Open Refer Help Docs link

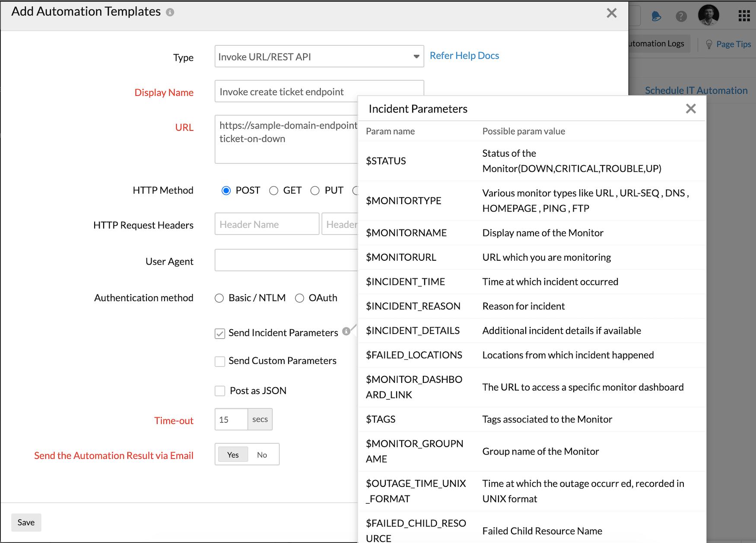[x=464, y=56]
